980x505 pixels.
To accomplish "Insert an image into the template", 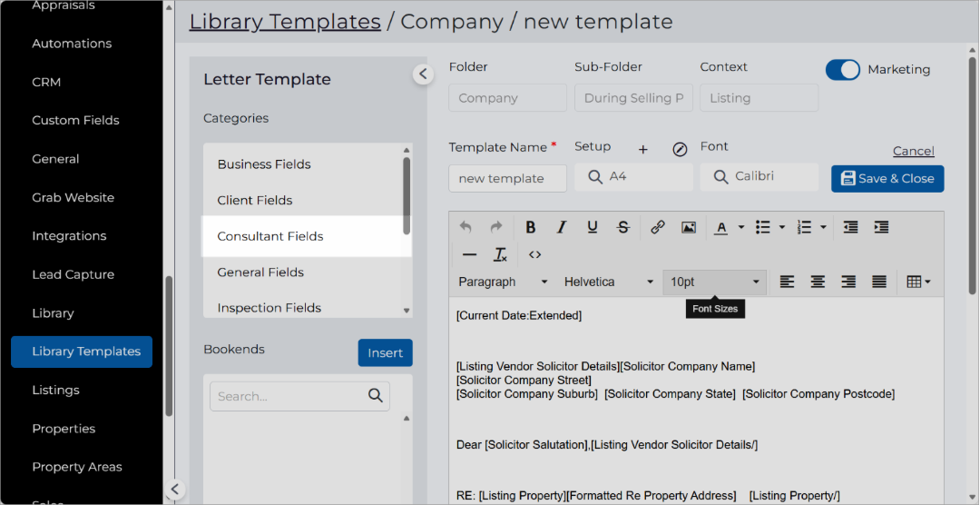I will tap(689, 227).
